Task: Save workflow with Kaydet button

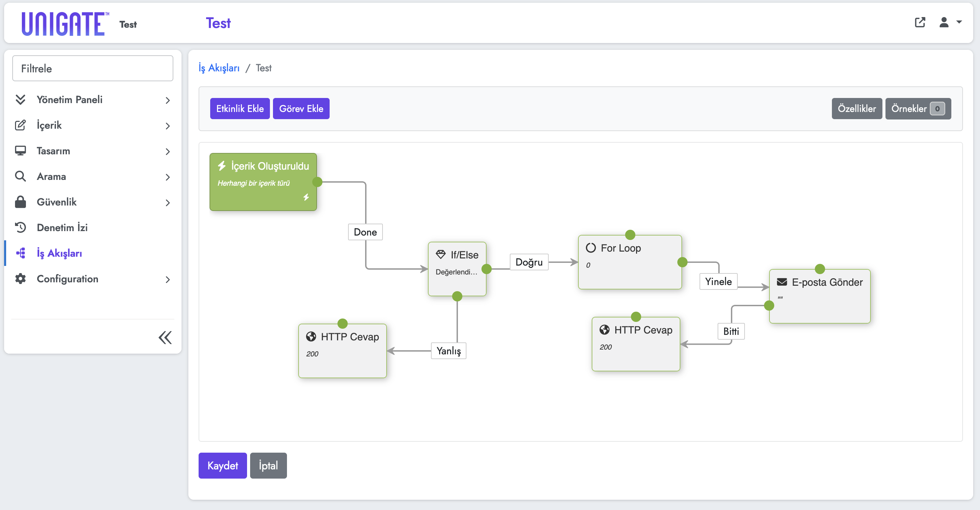Action: pos(222,465)
